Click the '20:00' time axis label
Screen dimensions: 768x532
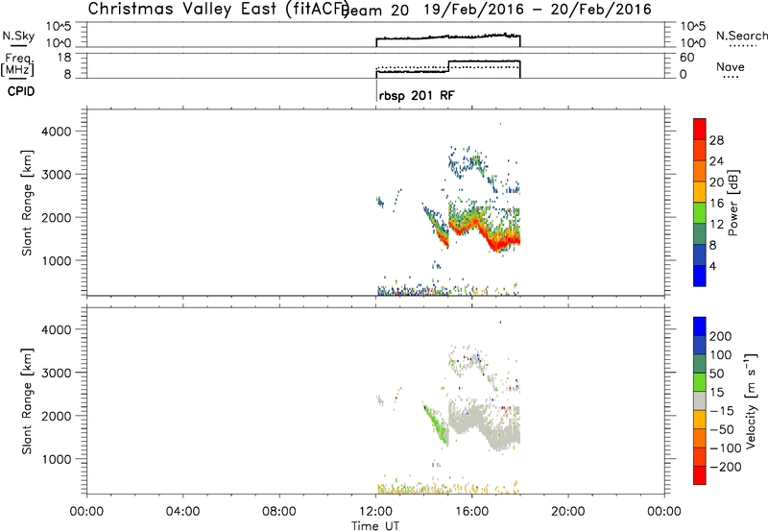point(567,512)
